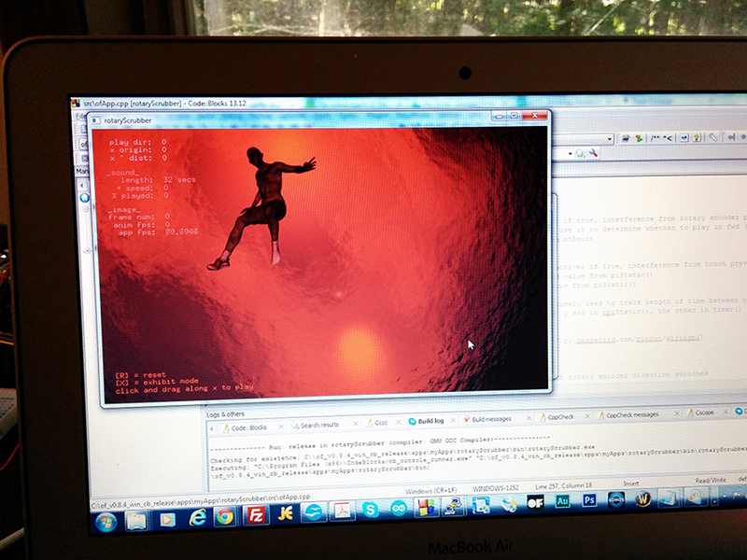
Task: Open the Build messages tab
Action: [x=499, y=419]
